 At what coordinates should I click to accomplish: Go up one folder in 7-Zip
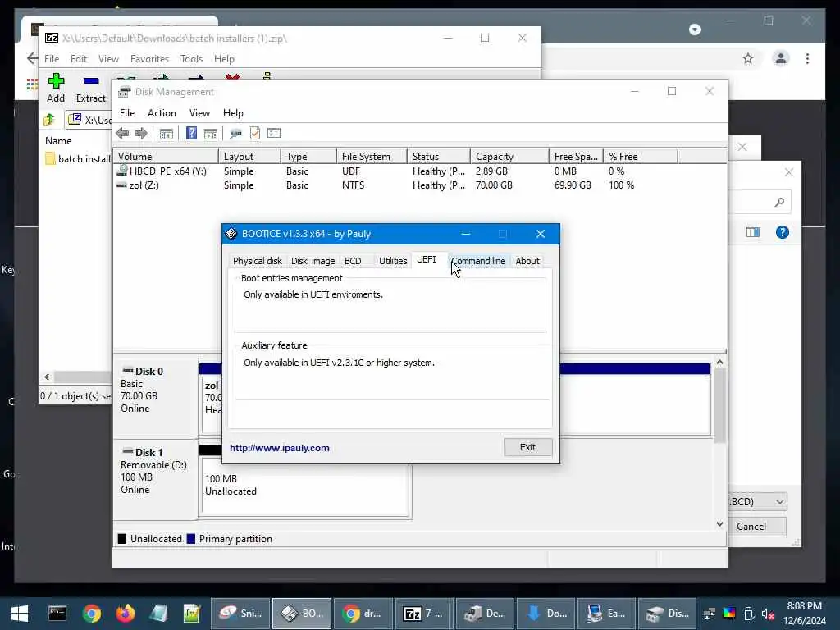coord(50,120)
